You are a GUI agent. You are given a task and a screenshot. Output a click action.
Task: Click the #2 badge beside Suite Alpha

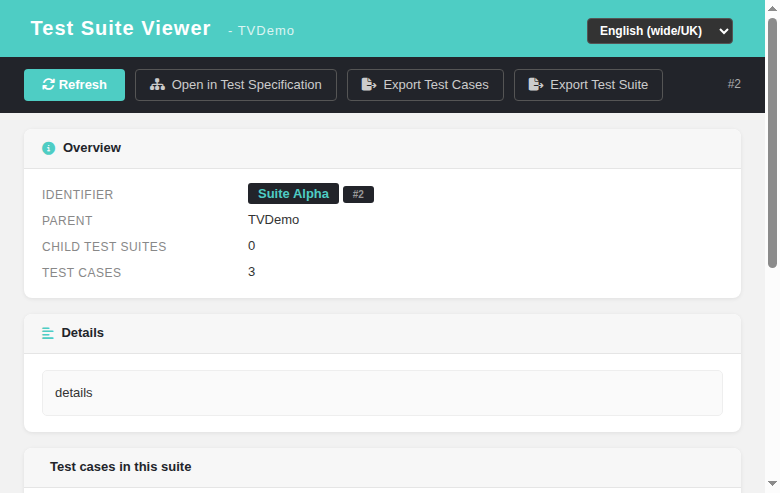(x=358, y=195)
